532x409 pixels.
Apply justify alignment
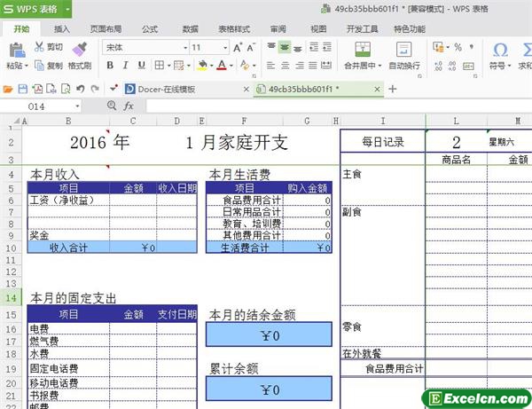pyautogui.click(x=313, y=65)
